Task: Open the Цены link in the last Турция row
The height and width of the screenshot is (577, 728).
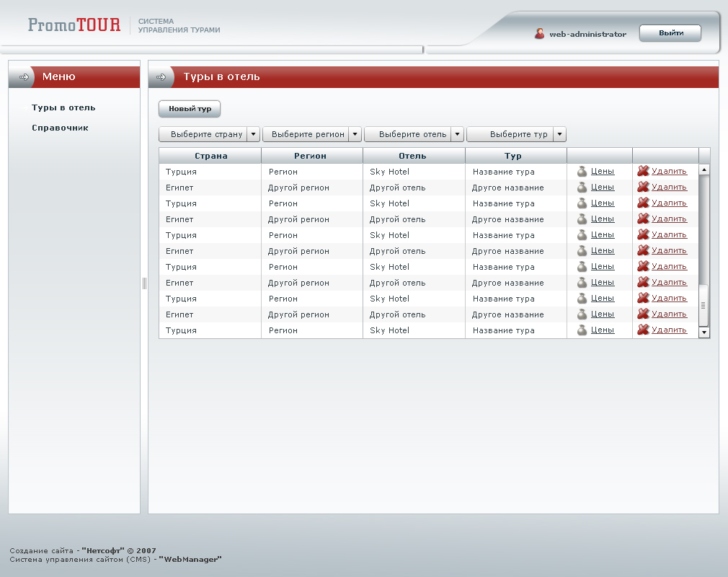Action: point(603,330)
